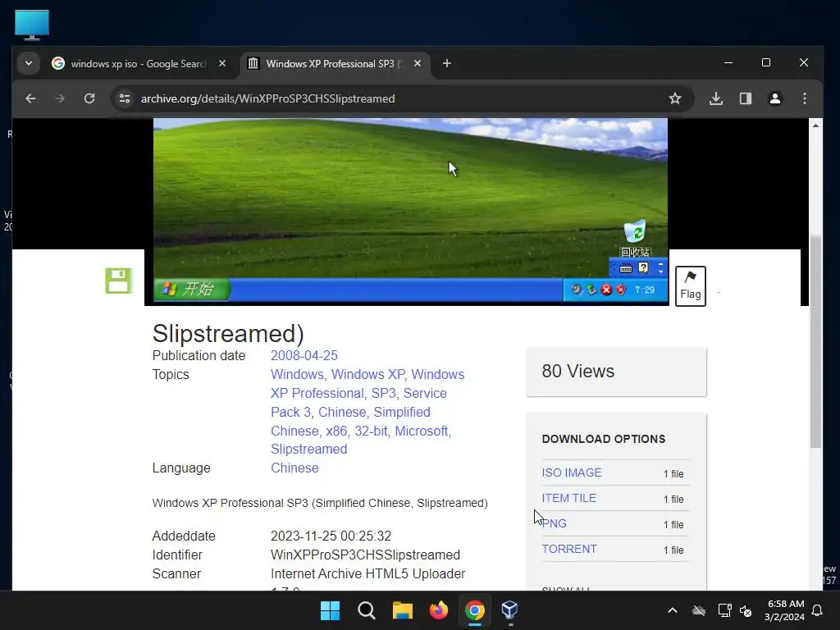Open the 2008-04-25 publication date link

pos(304,356)
